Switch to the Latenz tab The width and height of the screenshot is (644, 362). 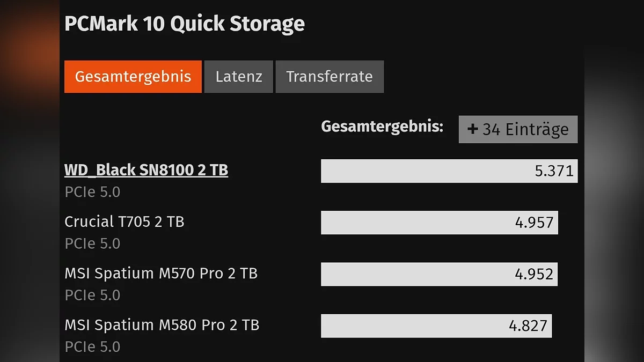(239, 77)
